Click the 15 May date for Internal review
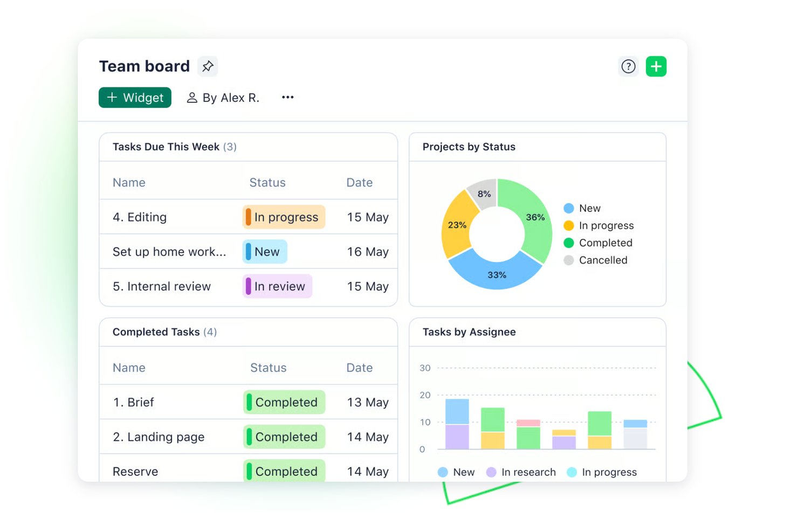The image size is (798, 532). [x=368, y=286]
